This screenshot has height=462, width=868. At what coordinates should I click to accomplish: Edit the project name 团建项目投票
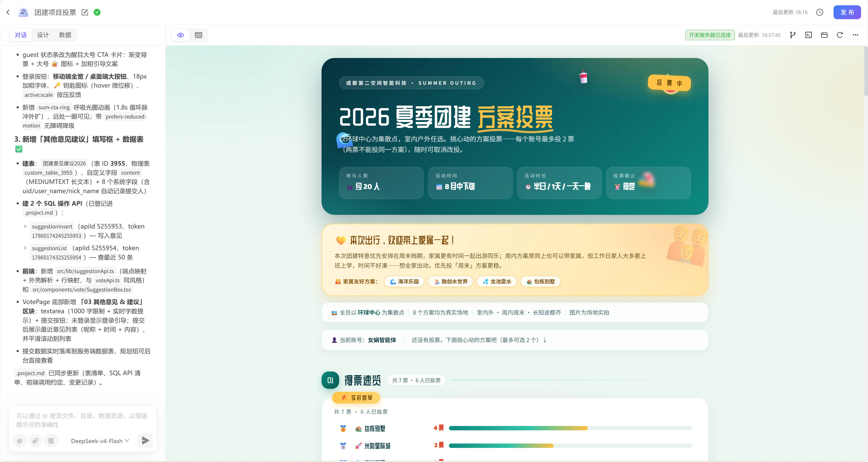click(85, 12)
